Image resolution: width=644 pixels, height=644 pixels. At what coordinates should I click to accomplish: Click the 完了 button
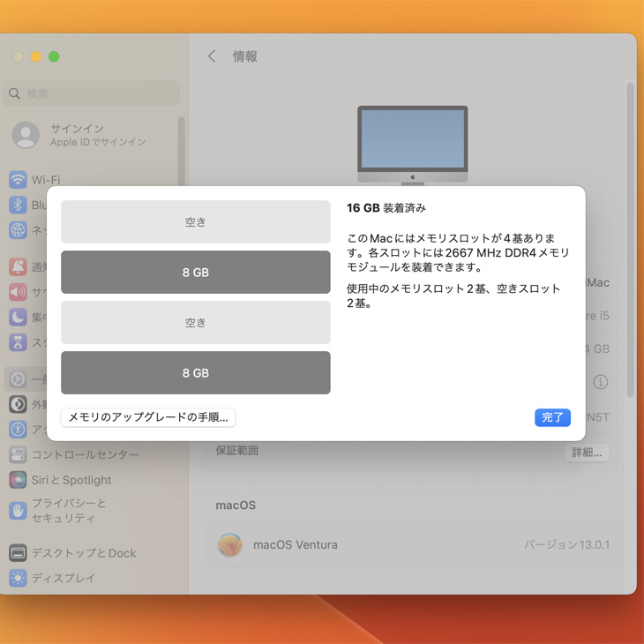click(552, 417)
